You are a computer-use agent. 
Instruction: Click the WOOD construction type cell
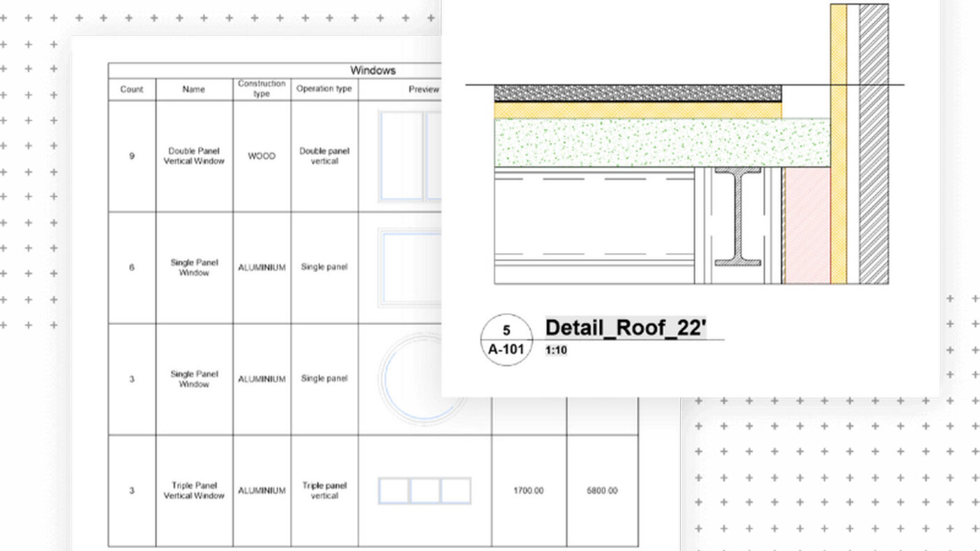262,156
